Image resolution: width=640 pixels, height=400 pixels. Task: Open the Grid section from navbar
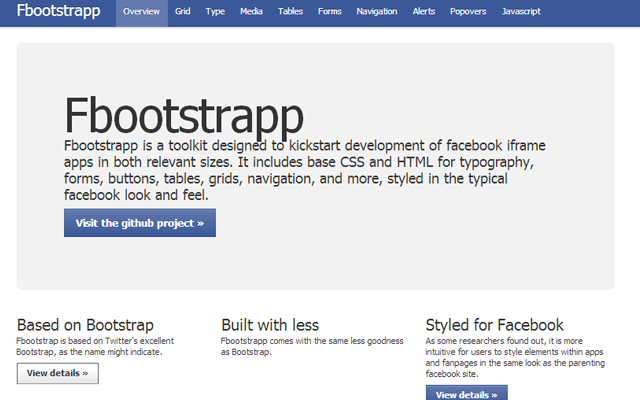182,13
